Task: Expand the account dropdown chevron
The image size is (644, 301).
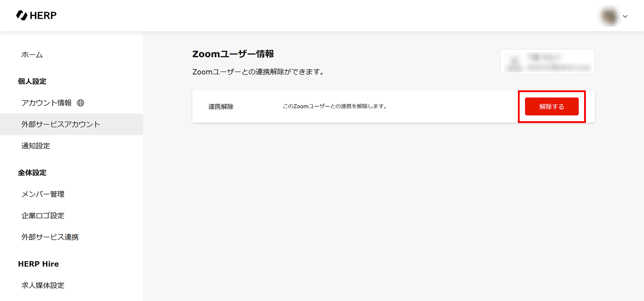Action: coord(625,17)
